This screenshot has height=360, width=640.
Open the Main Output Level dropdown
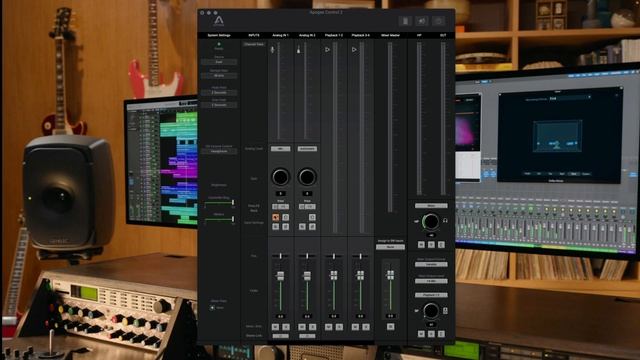tap(431, 281)
